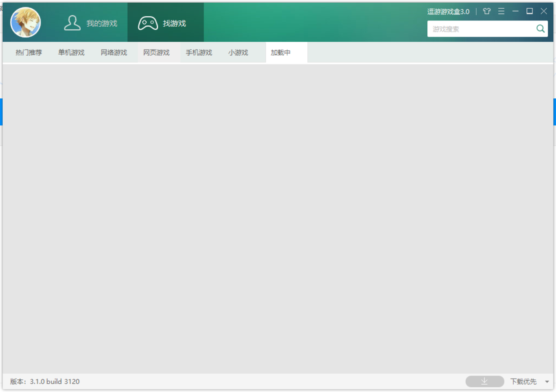Image resolution: width=556 pixels, height=392 pixels.
Task: Click the 下载优先 label
Action: pyautogui.click(x=523, y=382)
